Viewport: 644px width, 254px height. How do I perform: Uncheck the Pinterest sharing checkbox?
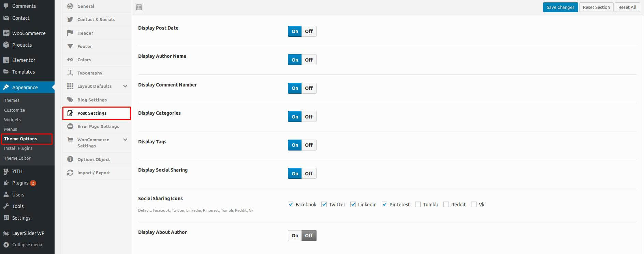click(x=384, y=204)
